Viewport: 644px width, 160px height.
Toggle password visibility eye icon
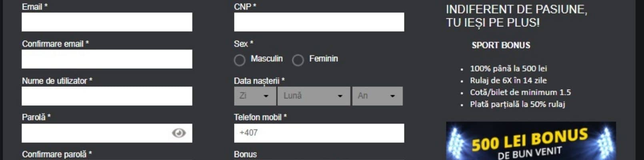click(x=179, y=133)
